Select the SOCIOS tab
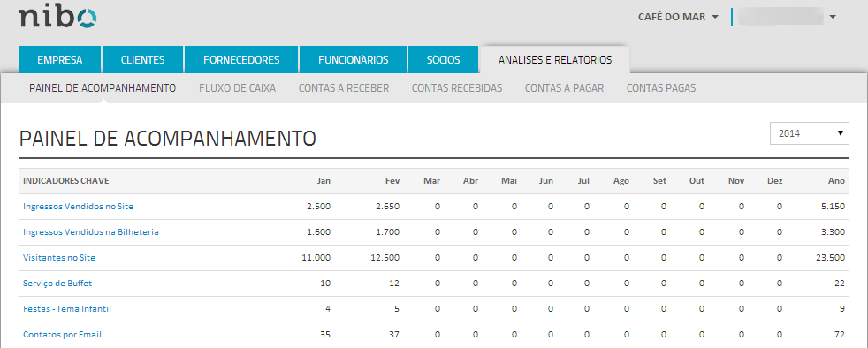Screen dimensions: 868x348 pos(443,60)
